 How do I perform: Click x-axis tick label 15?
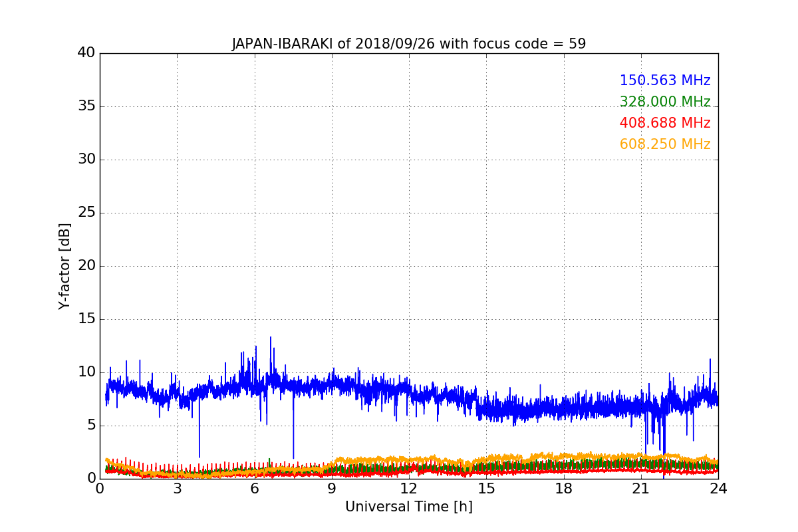486,489
